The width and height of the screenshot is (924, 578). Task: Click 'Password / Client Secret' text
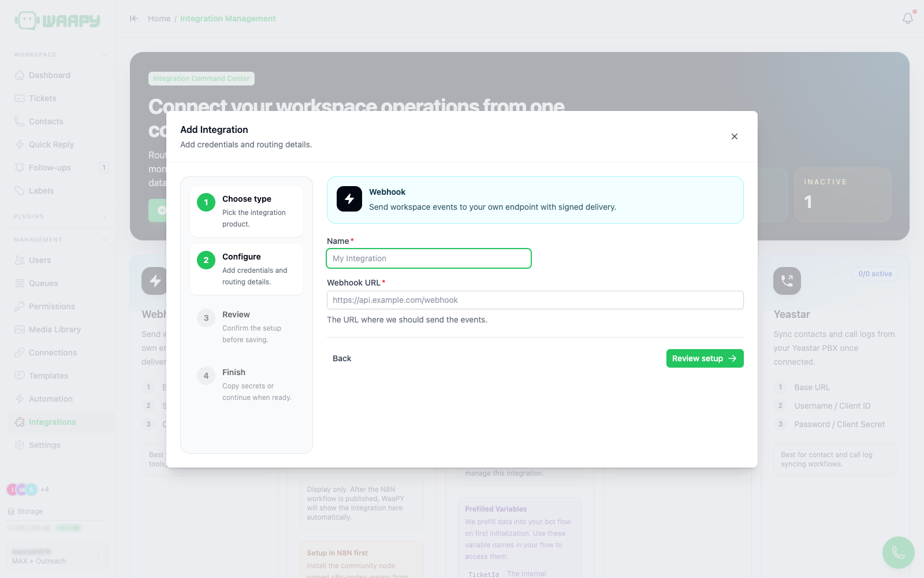pos(839,424)
